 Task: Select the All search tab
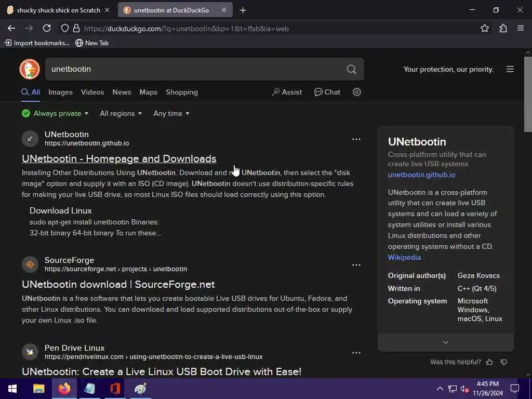[31, 92]
